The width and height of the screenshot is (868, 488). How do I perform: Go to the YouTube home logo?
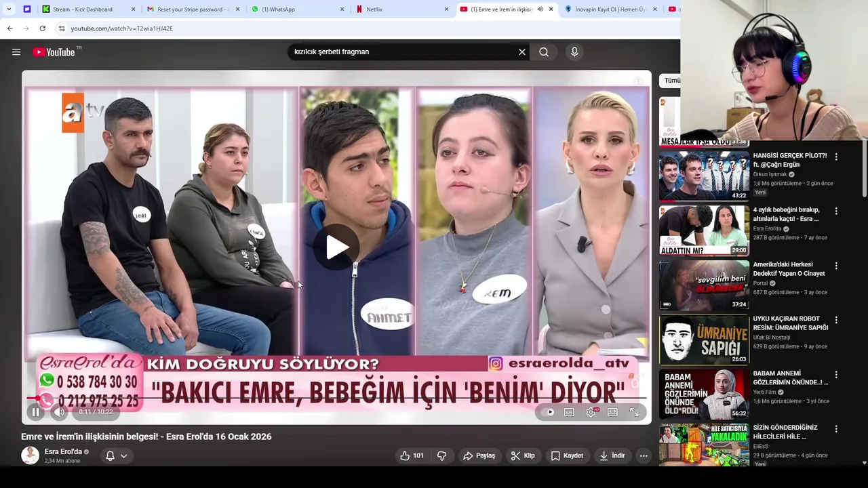[x=54, y=52]
